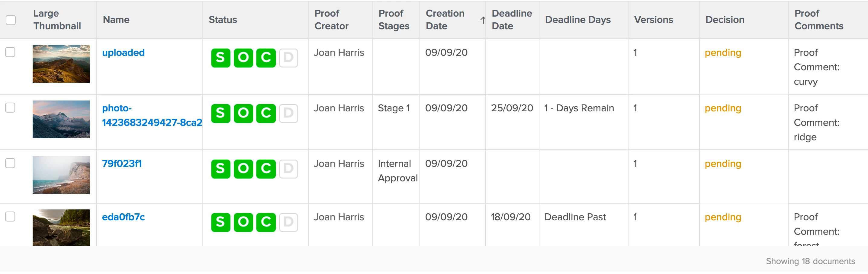
Task: Toggle the select-all checkbox in the header
Action: pyautogui.click(x=11, y=20)
